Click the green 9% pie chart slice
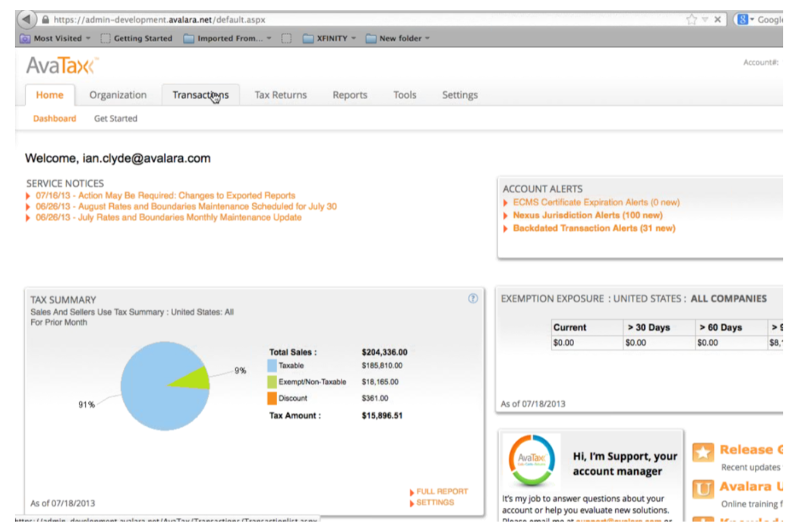798x532 pixels. (x=195, y=379)
